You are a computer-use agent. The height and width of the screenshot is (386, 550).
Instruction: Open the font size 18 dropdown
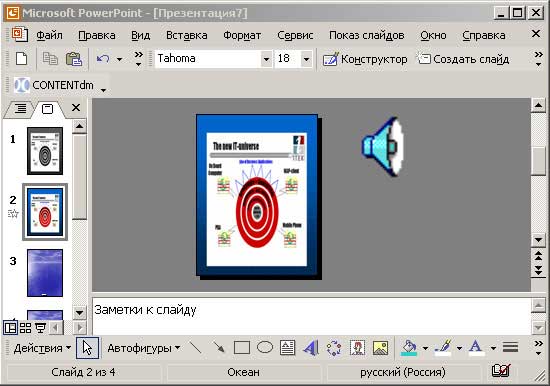pyautogui.click(x=306, y=59)
